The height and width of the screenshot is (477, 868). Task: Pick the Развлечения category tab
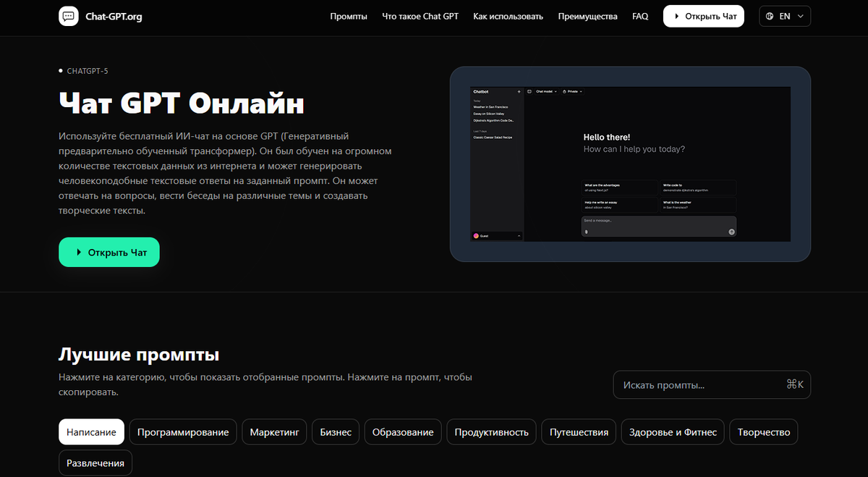tap(95, 463)
